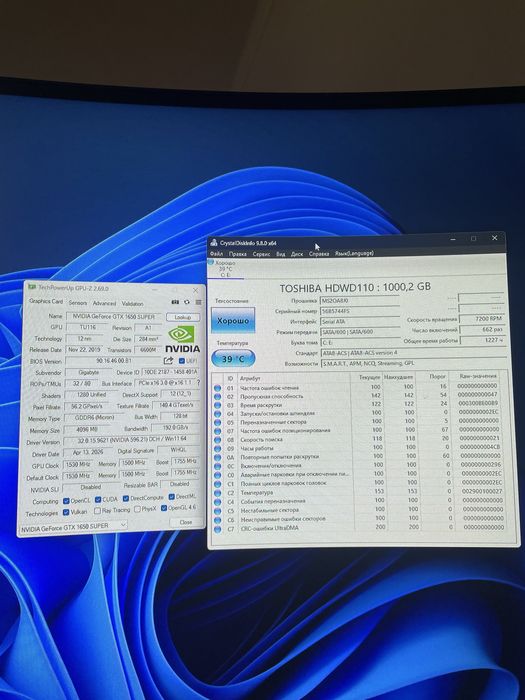525x700 pixels.
Task: Click the GDDR6 (Micron) memory type value
Action: 94,418
